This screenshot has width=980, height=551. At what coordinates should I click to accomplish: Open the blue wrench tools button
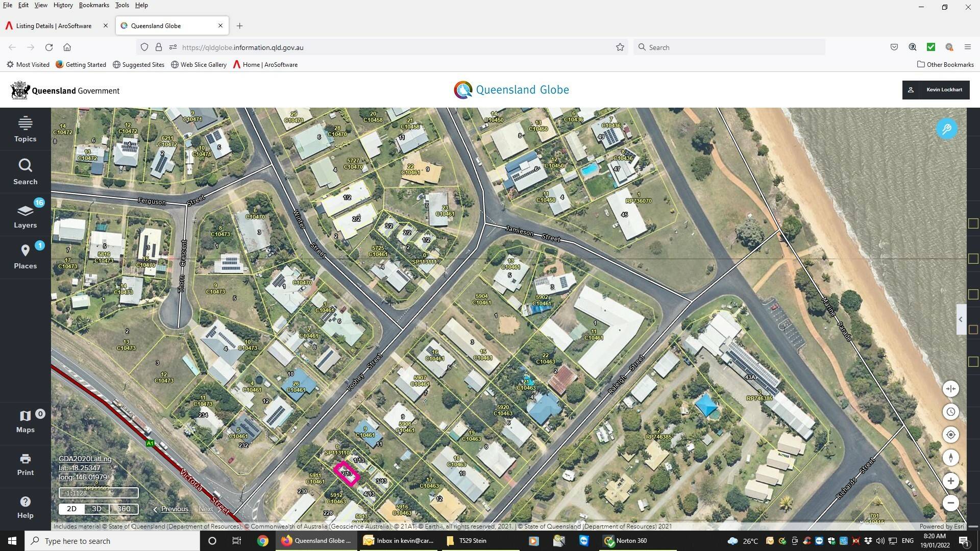click(946, 129)
